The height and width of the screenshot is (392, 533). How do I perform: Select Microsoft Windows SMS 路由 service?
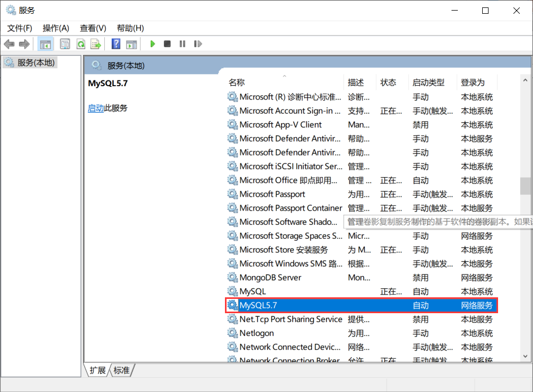pos(362,263)
